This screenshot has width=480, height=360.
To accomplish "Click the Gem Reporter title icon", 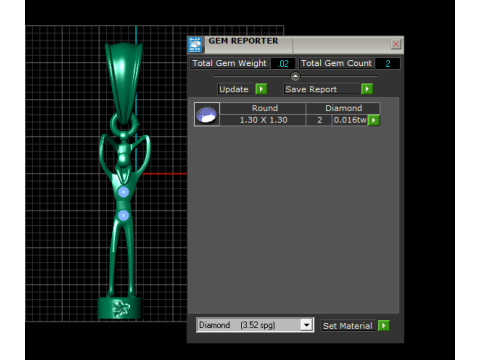I will point(195,45).
